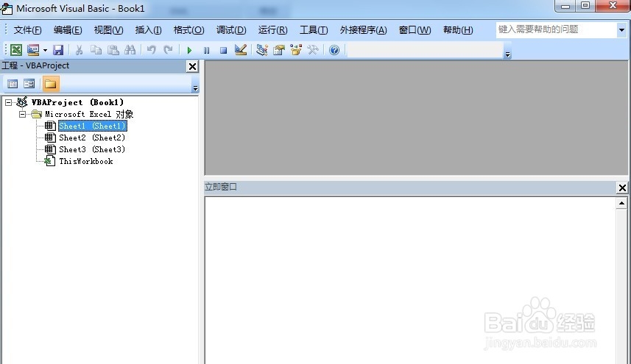Toggle Folders button in project panel
The width and height of the screenshot is (631, 364).
[51, 84]
